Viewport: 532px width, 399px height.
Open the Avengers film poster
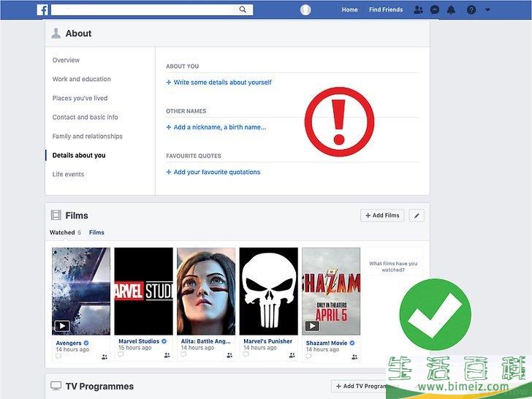pyautogui.click(x=81, y=291)
